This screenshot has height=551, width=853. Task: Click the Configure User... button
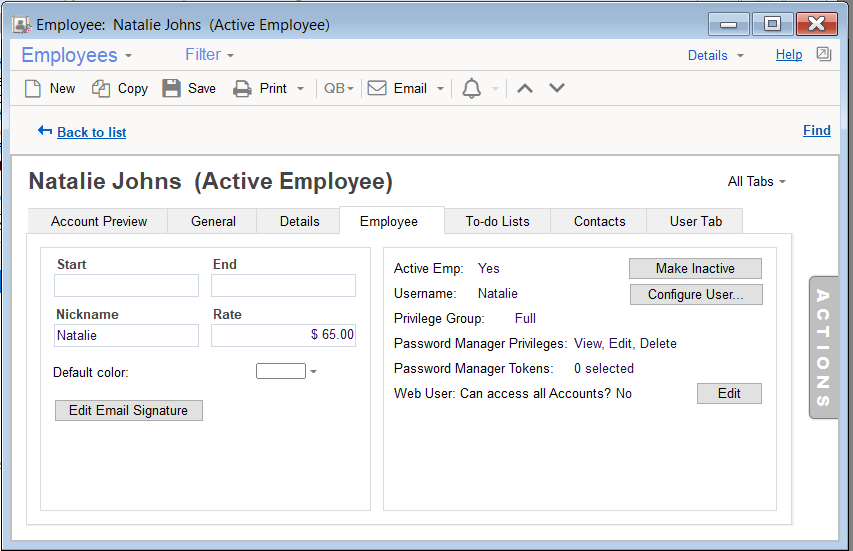696,294
